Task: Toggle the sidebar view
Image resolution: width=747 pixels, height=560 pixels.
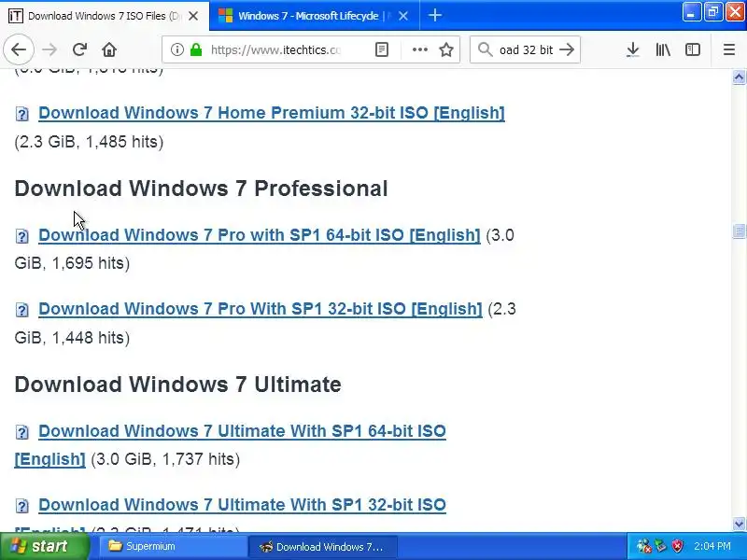Action: [692, 49]
